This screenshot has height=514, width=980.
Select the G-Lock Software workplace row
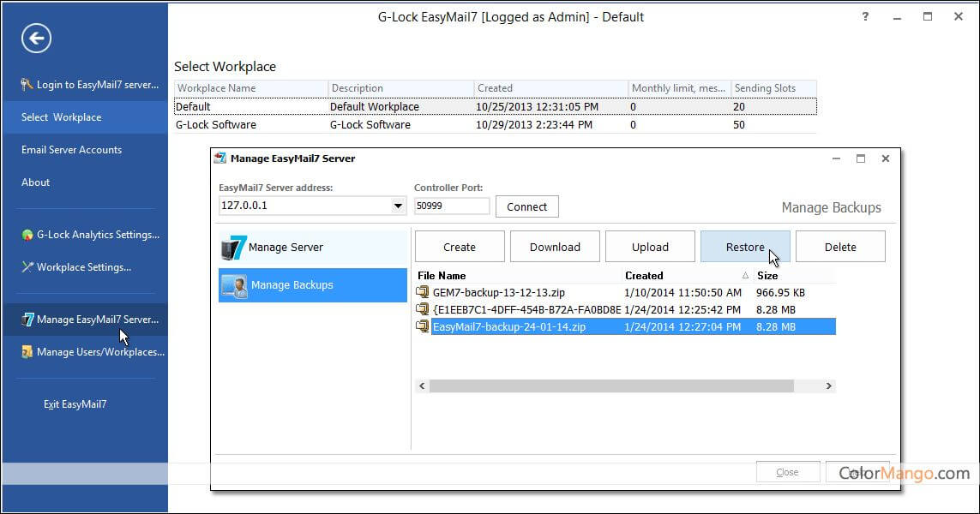pos(495,125)
